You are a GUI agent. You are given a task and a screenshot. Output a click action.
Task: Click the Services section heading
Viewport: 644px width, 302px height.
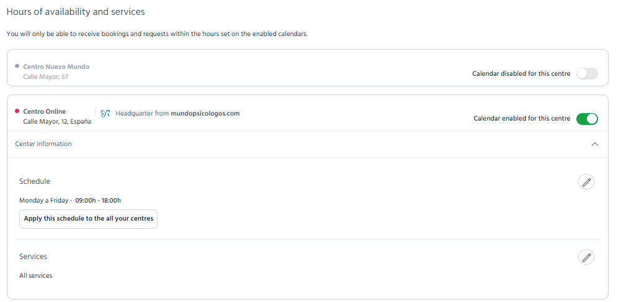click(x=34, y=257)
